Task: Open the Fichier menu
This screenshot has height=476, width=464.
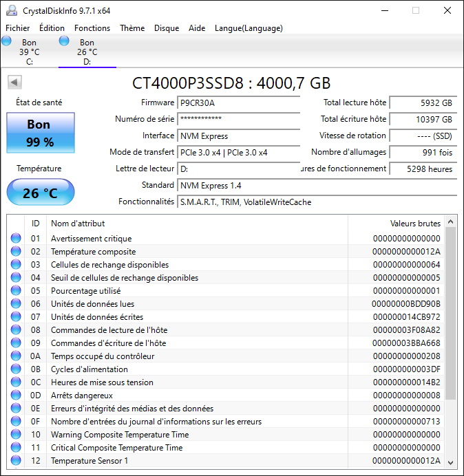Action: [x=18, y=28]
